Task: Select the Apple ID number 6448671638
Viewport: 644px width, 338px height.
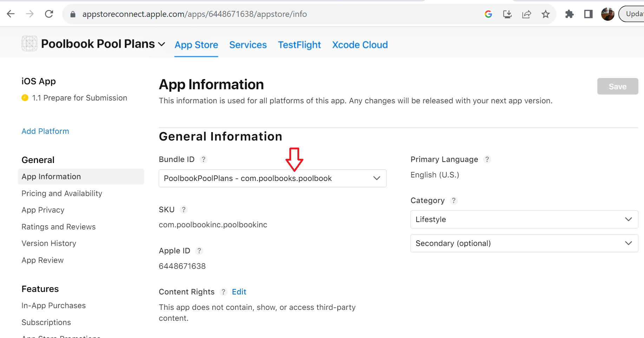Action: click(x=182, y=266)
